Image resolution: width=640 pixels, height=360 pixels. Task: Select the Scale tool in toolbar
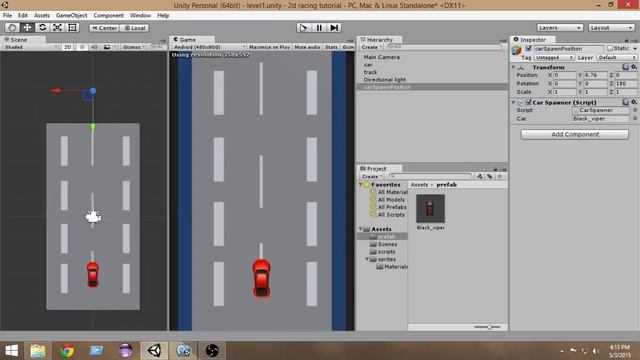tap(57, 27)
